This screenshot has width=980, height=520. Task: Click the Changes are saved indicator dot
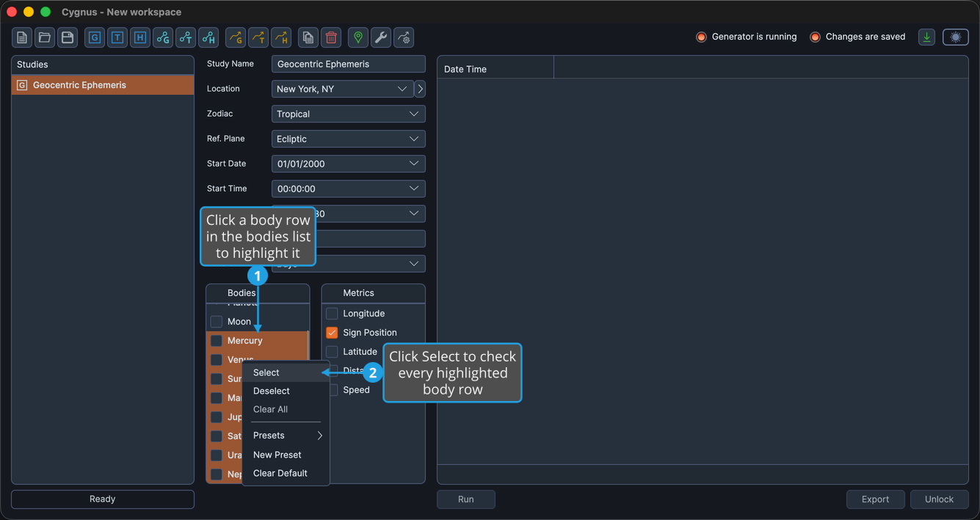[815, 37]
